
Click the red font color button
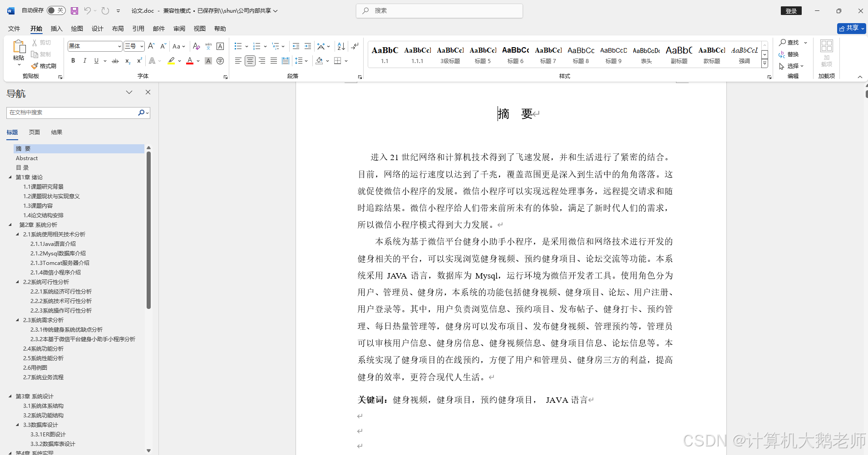pyautogui.click(x=190, y=61)
